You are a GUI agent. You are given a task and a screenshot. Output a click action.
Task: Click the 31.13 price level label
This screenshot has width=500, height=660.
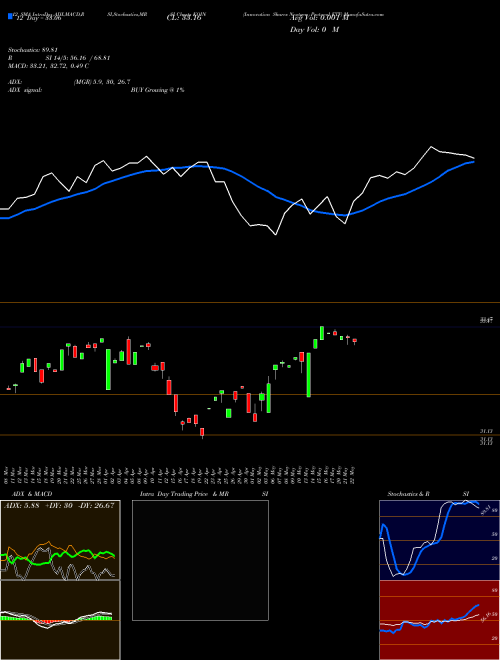(x=486, y=431)
